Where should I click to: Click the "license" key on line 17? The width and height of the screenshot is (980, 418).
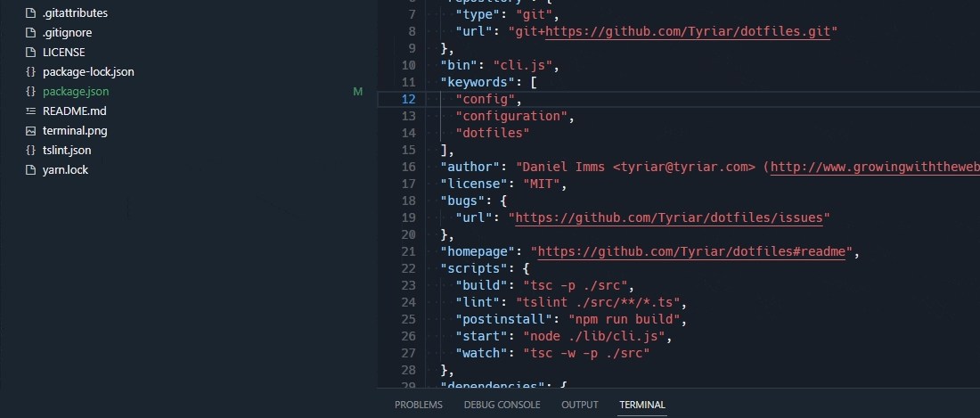point(474,184)
